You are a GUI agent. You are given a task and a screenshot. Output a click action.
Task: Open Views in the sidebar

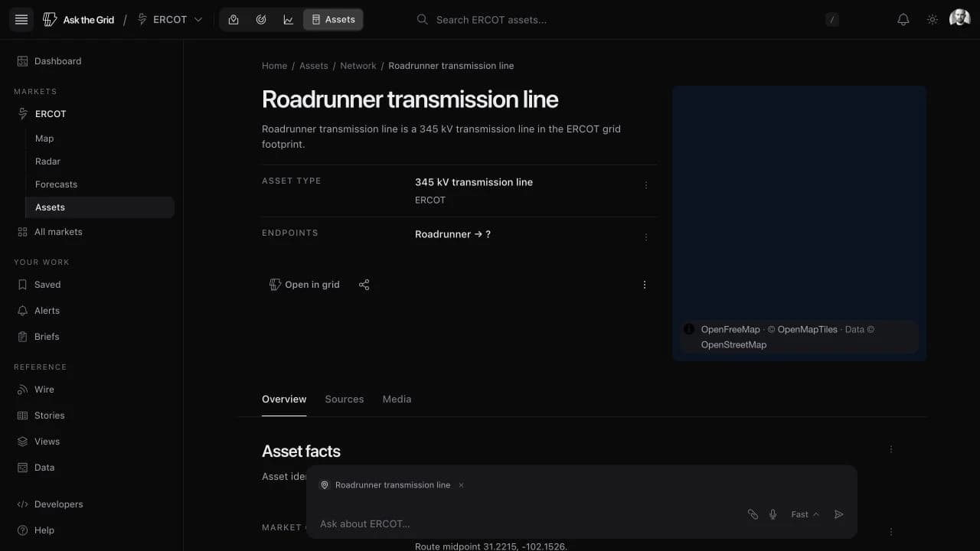tap(92, 442)
